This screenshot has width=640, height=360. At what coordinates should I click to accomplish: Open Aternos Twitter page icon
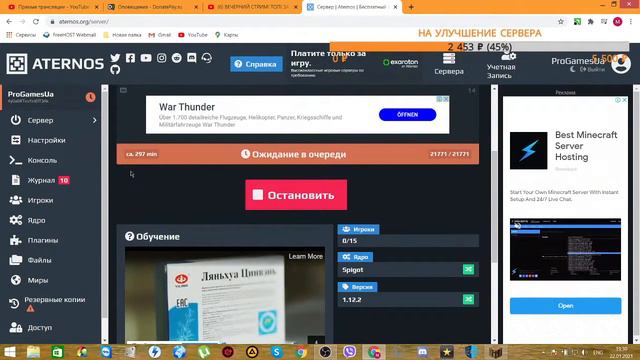[x=115, y=58]
